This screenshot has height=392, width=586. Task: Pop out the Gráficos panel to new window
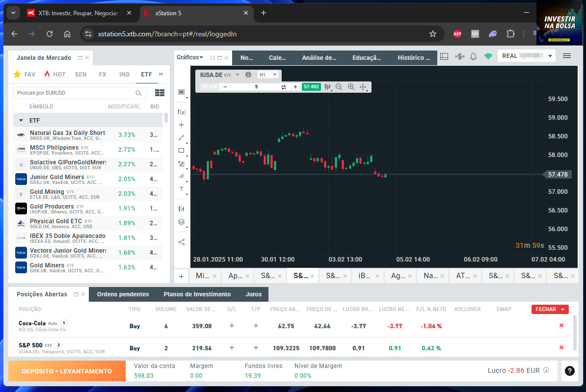click(x=213, y=58)
